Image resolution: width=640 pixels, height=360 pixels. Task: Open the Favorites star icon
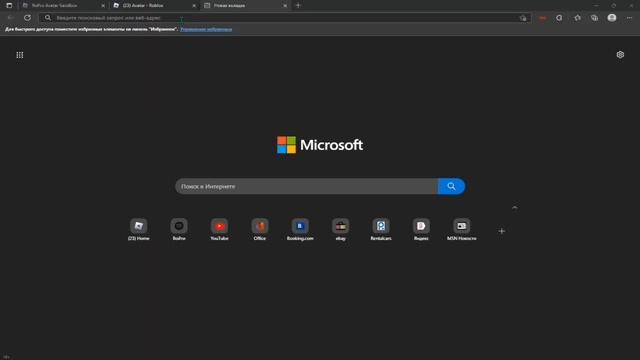tap(577, 18)
